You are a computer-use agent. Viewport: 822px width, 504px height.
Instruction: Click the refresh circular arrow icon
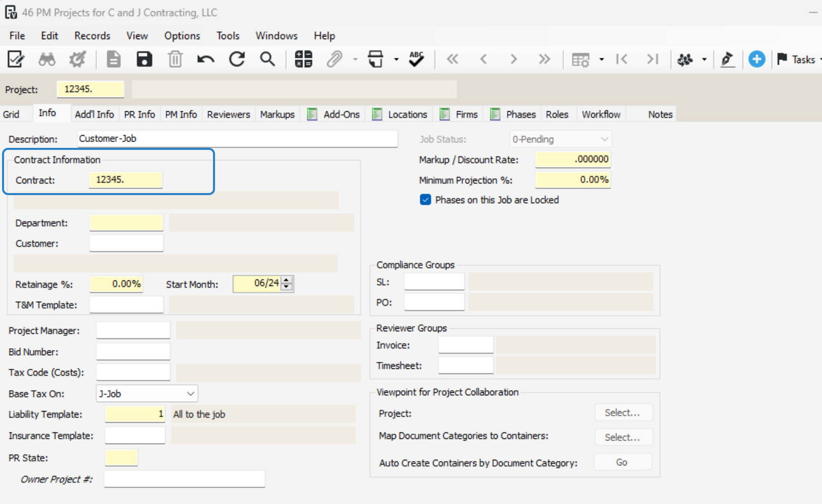[237, 59]
